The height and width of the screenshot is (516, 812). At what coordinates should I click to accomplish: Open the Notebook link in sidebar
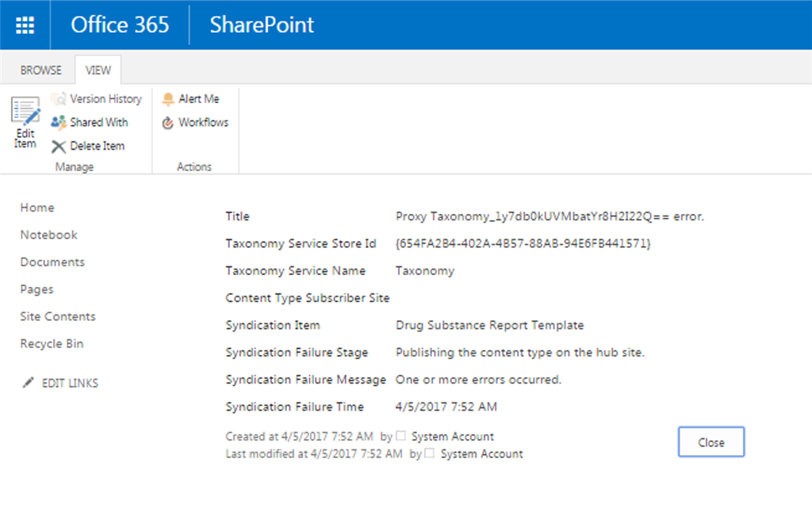(48, 235)
